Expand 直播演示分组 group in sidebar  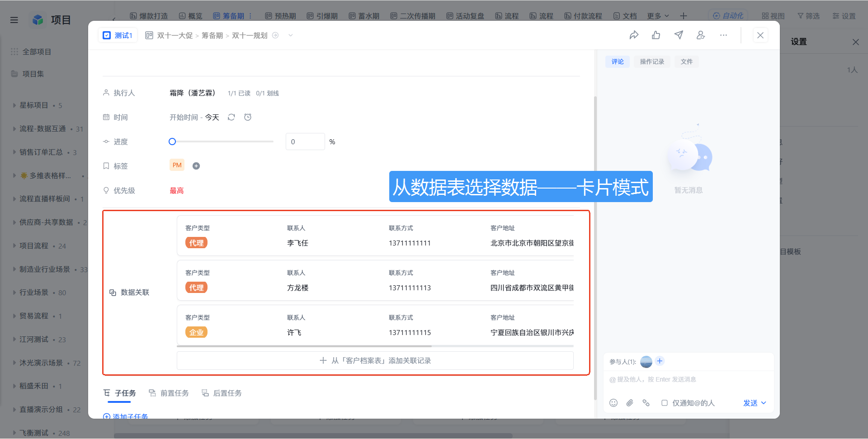click(x=14, y=410)
